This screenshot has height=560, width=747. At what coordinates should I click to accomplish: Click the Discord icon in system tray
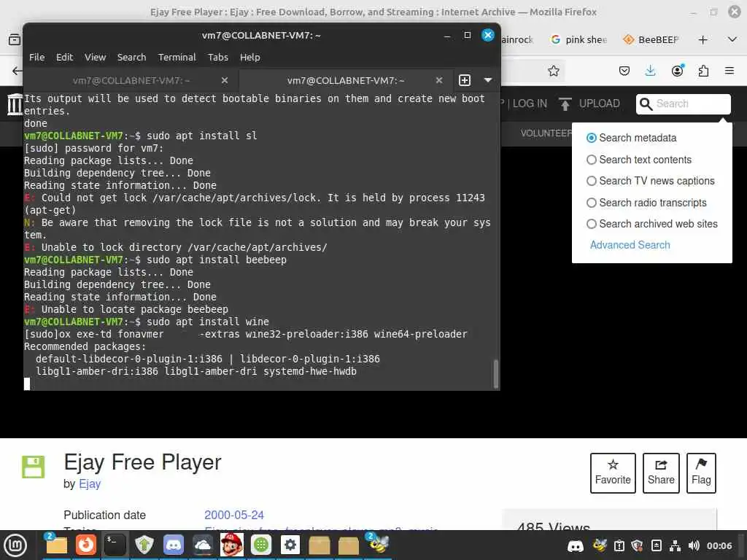[x=575, y=545]
